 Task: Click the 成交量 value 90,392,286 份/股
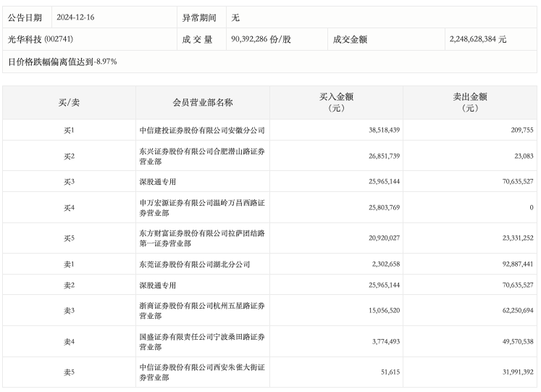(x=260, y=39)
